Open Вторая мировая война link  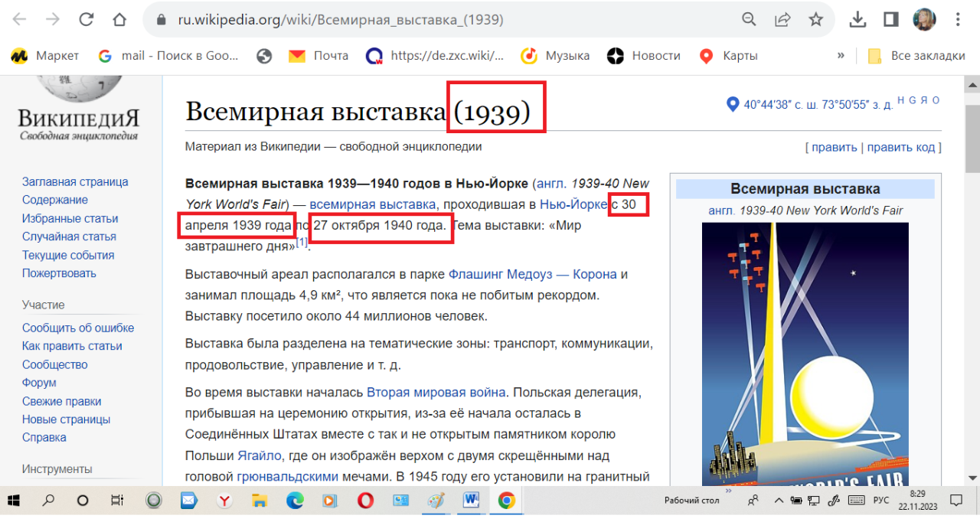[x=436, y=392]
